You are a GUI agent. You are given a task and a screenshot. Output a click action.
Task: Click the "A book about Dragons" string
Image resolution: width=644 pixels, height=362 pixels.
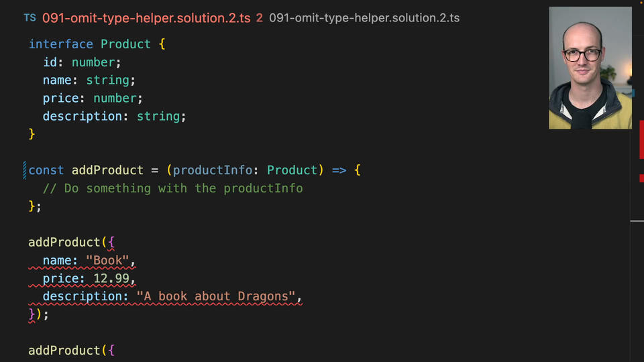(216, 297)
